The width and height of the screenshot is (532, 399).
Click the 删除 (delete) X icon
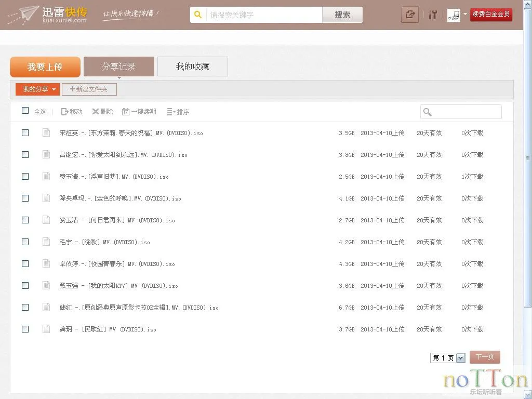[95, 111]
